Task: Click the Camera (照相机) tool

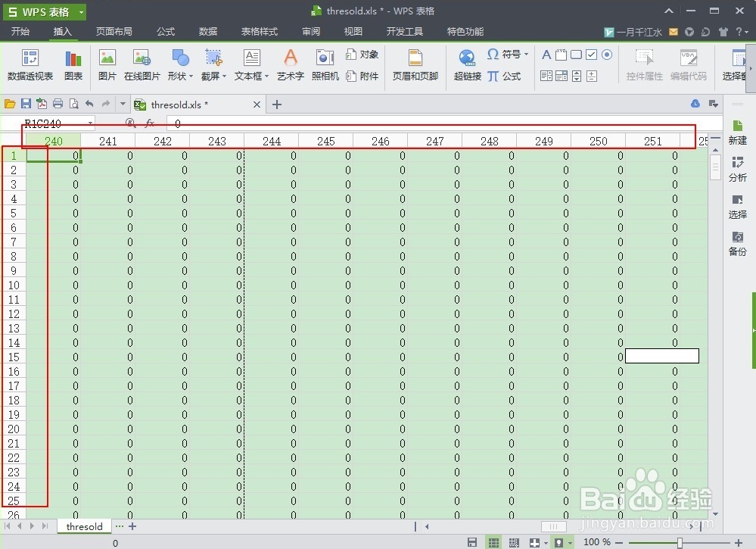Action: (325, 64)
